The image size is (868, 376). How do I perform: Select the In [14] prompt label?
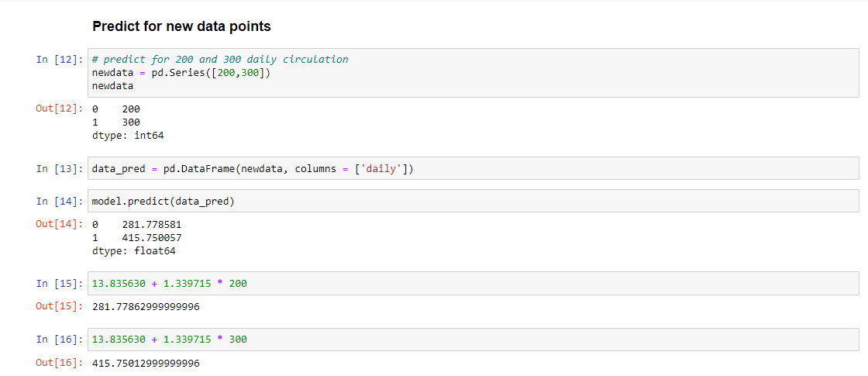click(59, 202)
